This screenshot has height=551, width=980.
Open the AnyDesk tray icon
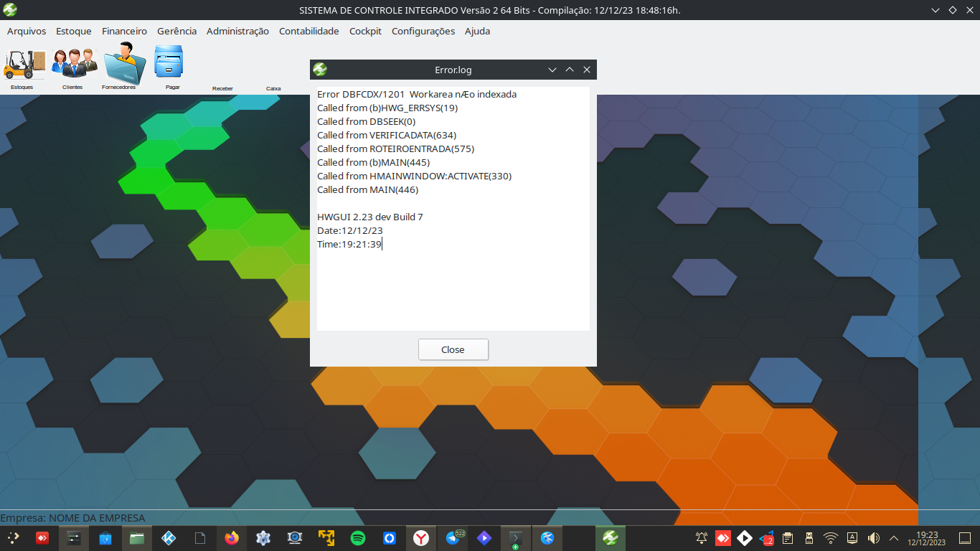723,537
